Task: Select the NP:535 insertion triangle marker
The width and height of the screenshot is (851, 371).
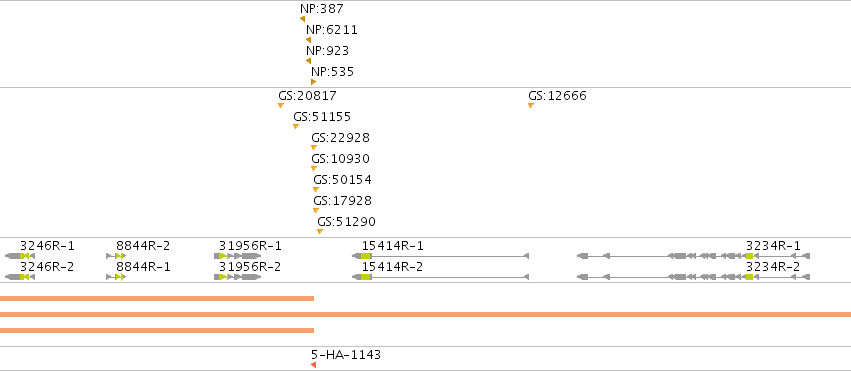Action: [313, 82]
